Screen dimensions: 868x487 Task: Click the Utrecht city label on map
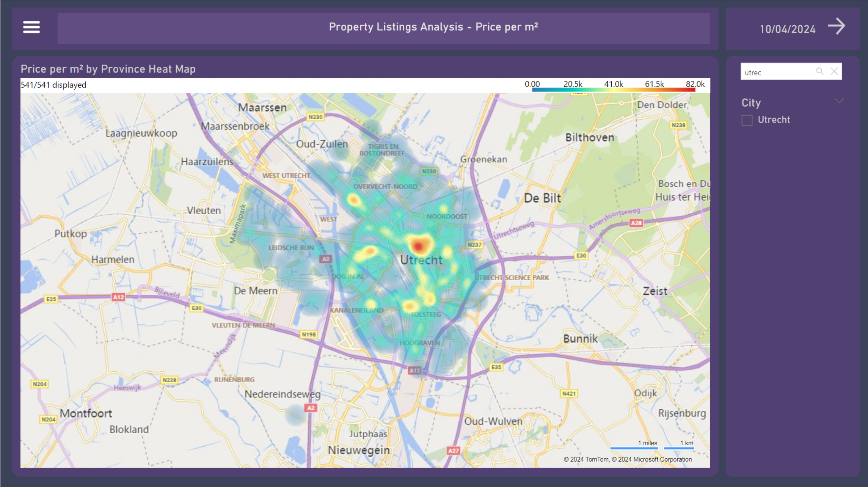click(x=421, y=260)
